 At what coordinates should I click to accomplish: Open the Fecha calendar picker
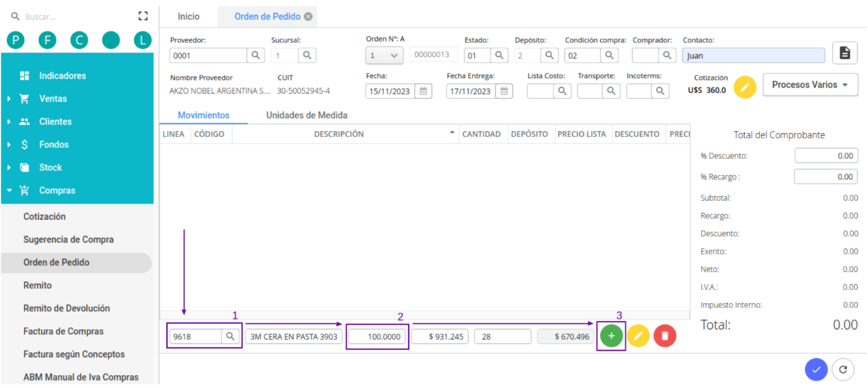(423, 91)
